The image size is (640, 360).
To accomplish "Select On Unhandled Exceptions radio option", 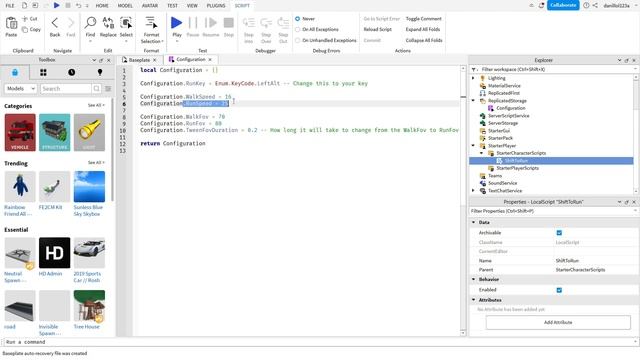I will [298, 40].
